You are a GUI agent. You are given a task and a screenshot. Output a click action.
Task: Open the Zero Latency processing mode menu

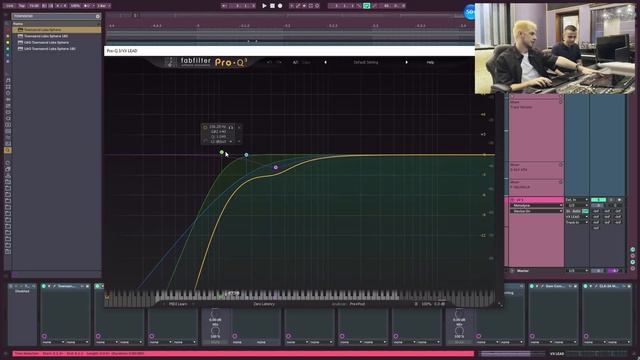pos(264,304)
